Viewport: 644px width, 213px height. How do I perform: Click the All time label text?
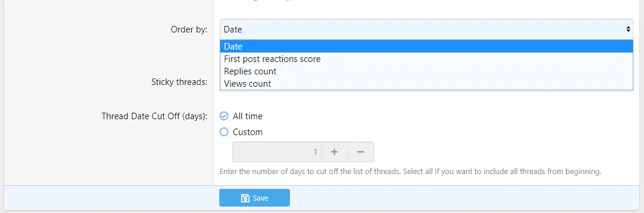point(247,116)
